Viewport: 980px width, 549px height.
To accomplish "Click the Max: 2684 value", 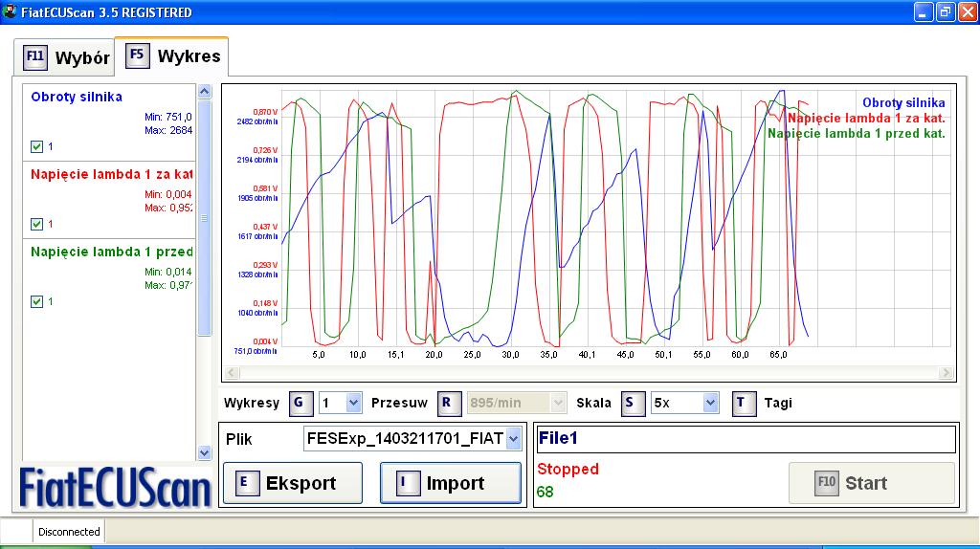I will coord(168,130).
